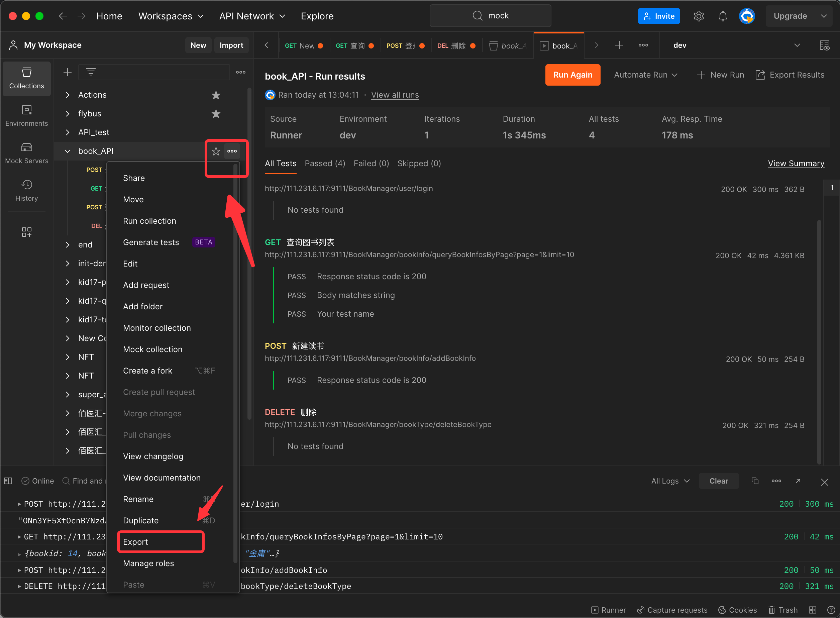The width and height of the screenshot is (840, 618).
Task: Click the mock search field
Action: pos(490,16)
